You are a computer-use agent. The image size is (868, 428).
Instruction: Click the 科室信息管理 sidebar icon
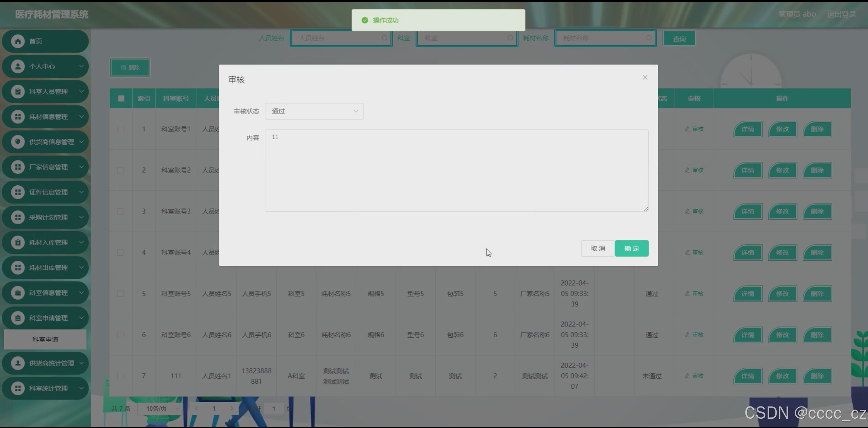[18, 293]
